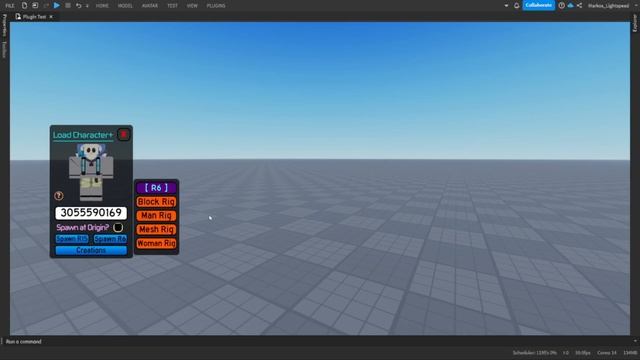The image size is (640, 360).
Task: Select the Mesh Rig option
Action: tap(156, 229)
